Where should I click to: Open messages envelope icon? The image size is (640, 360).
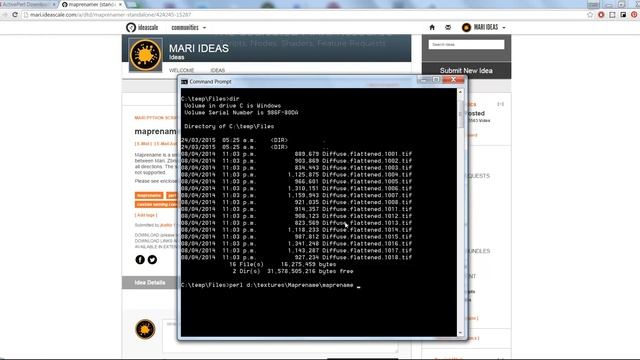point(448,27)
